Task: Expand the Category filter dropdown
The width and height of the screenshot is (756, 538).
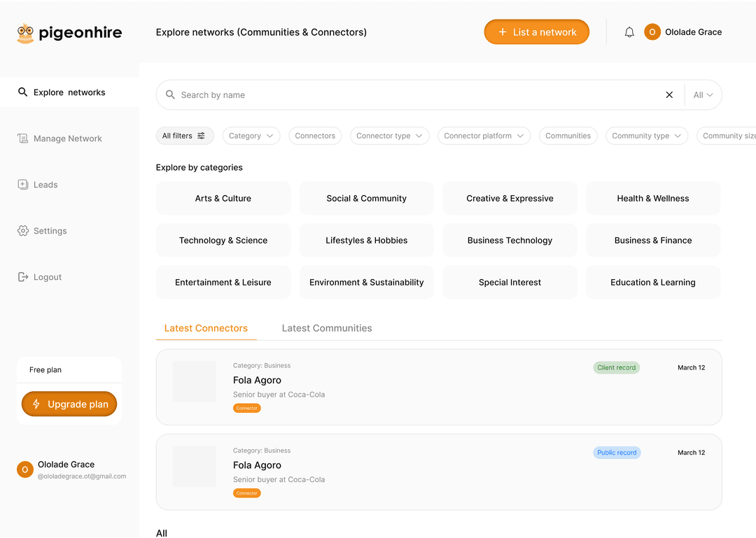Action: 252,136
